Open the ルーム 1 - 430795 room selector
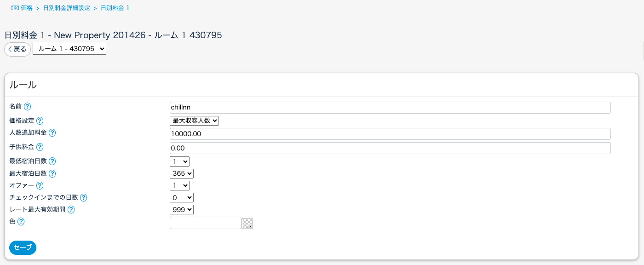 click(69, 49)
